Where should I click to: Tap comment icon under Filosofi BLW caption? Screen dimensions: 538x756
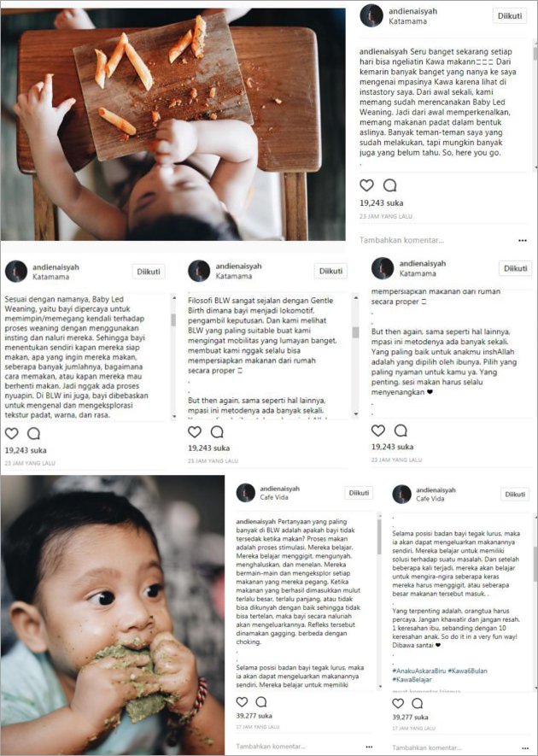(217, 432)
